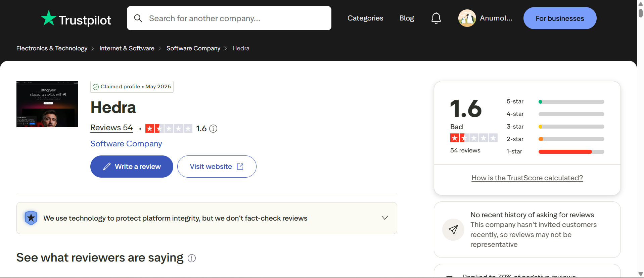Filter by the 5-star rating bar

point(571,102)
